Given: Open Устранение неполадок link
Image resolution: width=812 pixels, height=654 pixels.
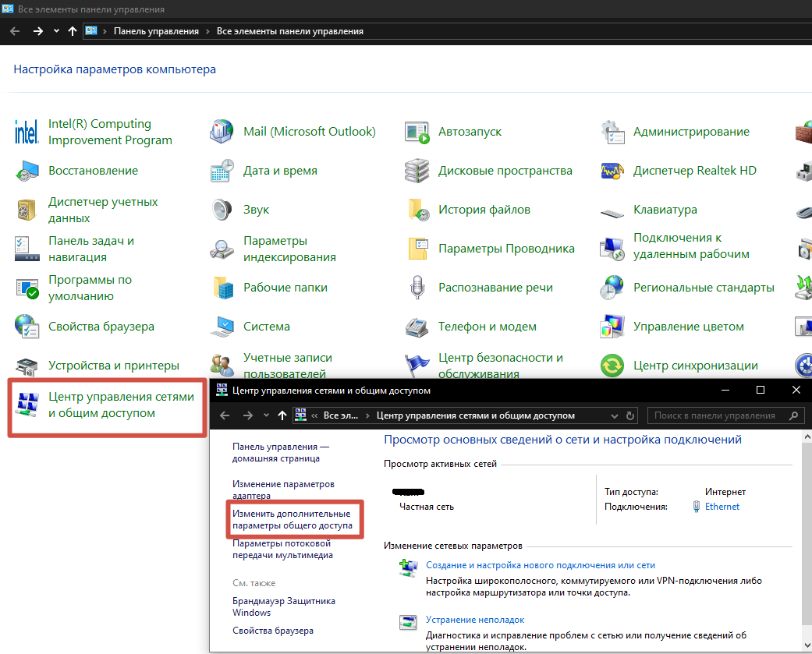Looking at the screenshot, I should (475, 620).
